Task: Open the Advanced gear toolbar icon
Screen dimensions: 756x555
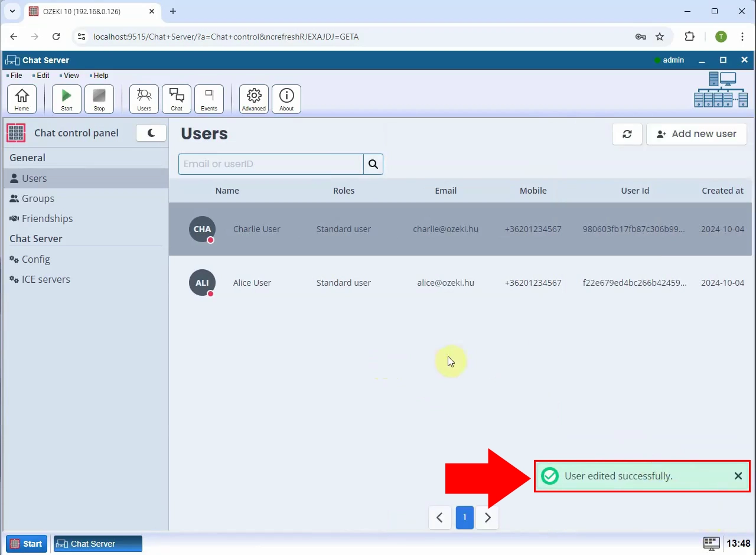Action: [254, 99]
